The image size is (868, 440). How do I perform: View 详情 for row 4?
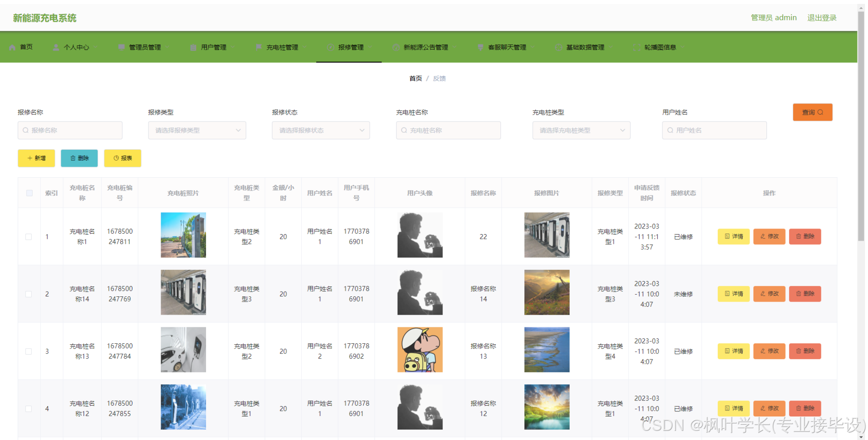(733, 408)
